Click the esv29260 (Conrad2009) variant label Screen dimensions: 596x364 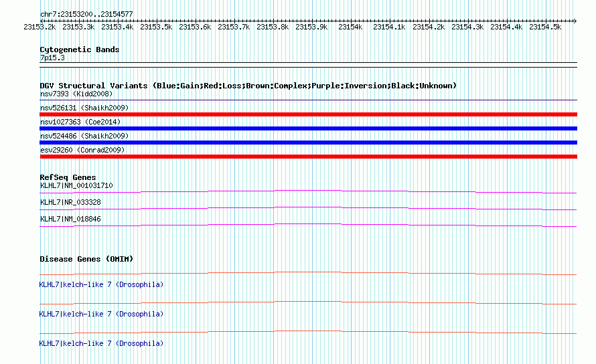(82, 150)
